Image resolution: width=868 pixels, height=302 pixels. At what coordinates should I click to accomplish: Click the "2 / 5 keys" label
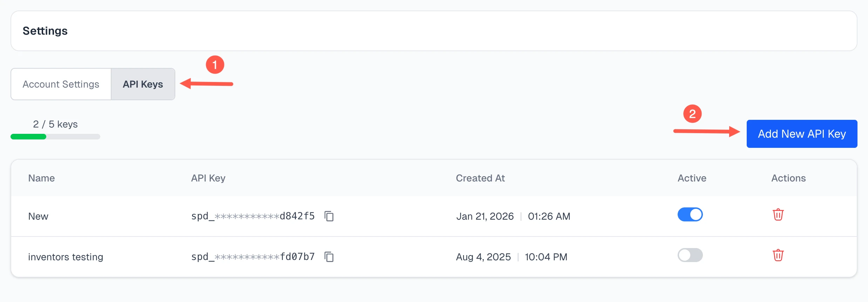tap(55, 124)
